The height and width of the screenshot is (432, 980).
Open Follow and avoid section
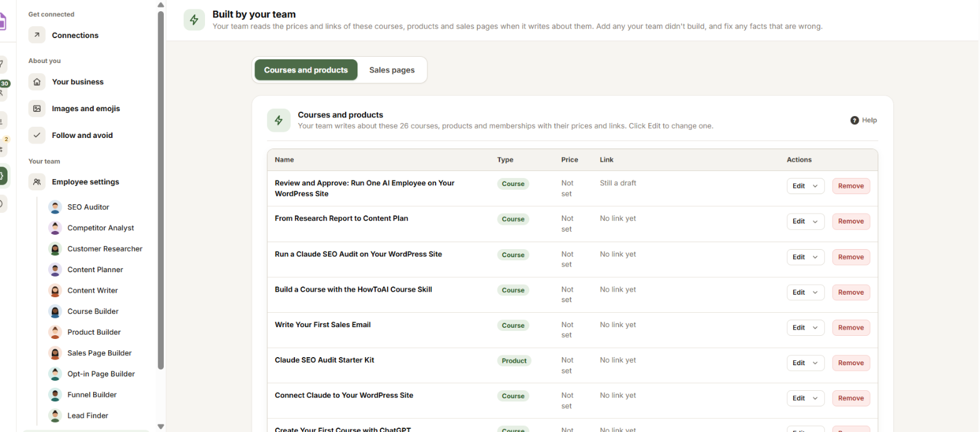pos(82,135)
